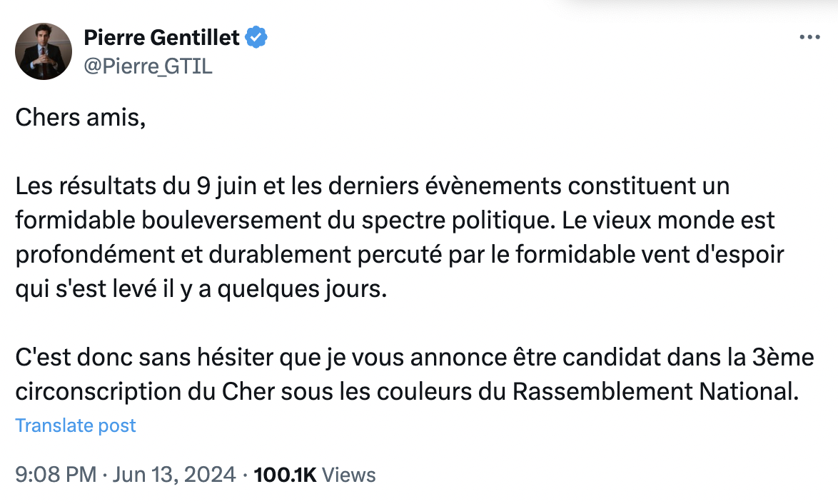The width and height of the screenshot is (838, 504).
Task: Open the three-dot more options menu
Action: click(x=809, y=37)
